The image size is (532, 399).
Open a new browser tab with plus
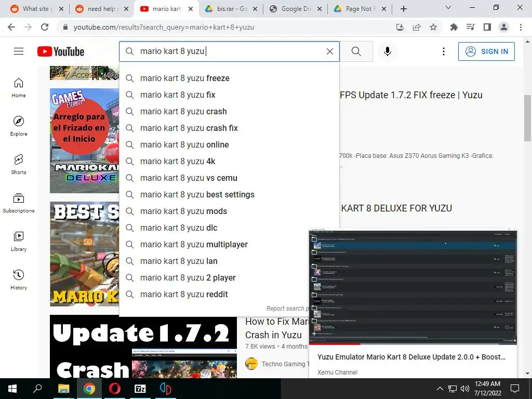403,9
